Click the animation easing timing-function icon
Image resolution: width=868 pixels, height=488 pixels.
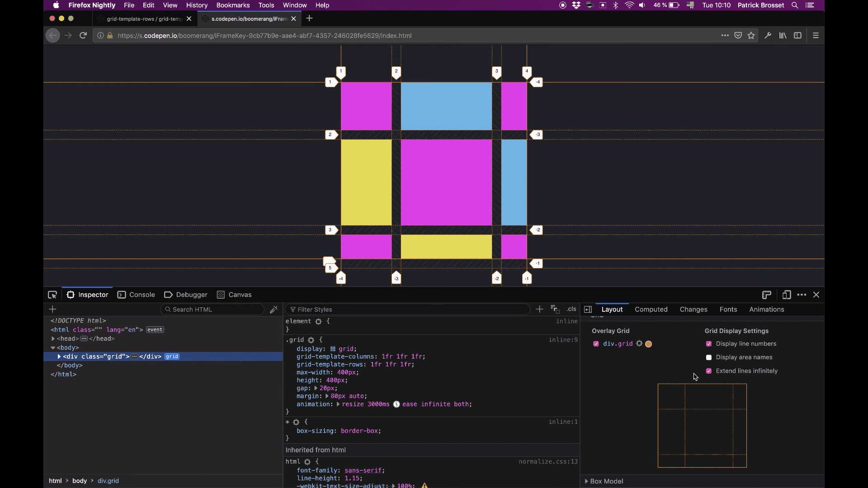click(396, 404)
